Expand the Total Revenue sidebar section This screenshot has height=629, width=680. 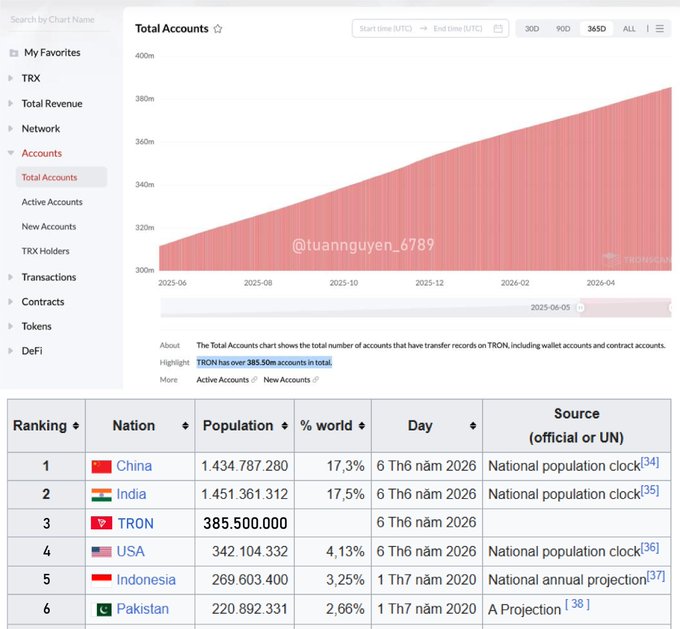(11, 104)
